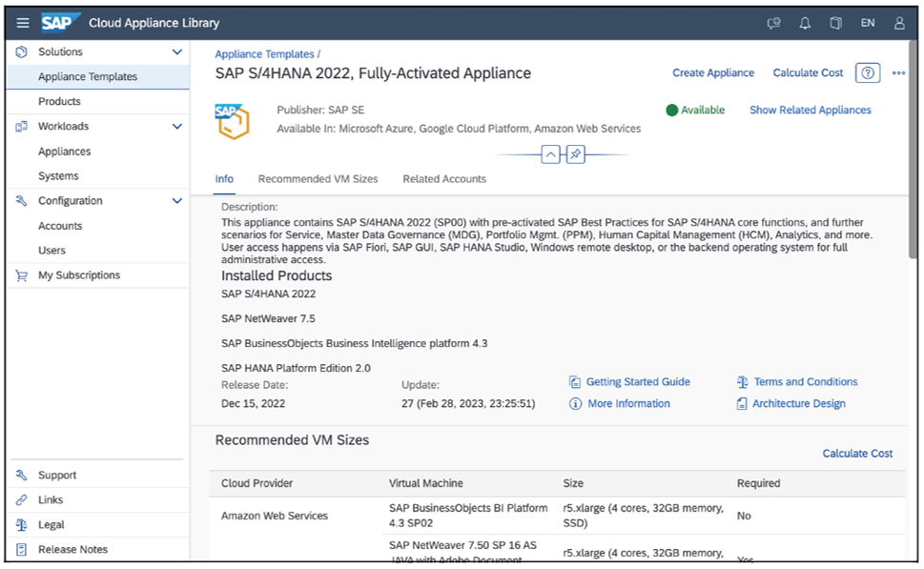Open the More Information link

[x=628, y=403]
